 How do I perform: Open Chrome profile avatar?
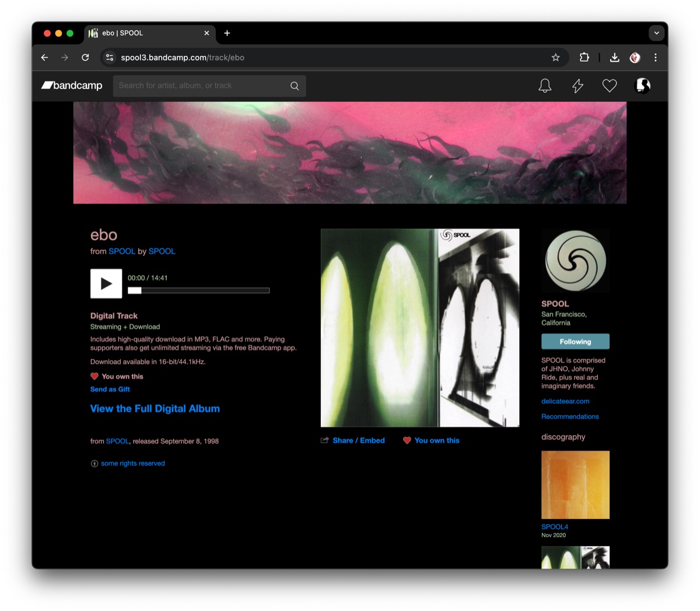click(x=635, y=57)
